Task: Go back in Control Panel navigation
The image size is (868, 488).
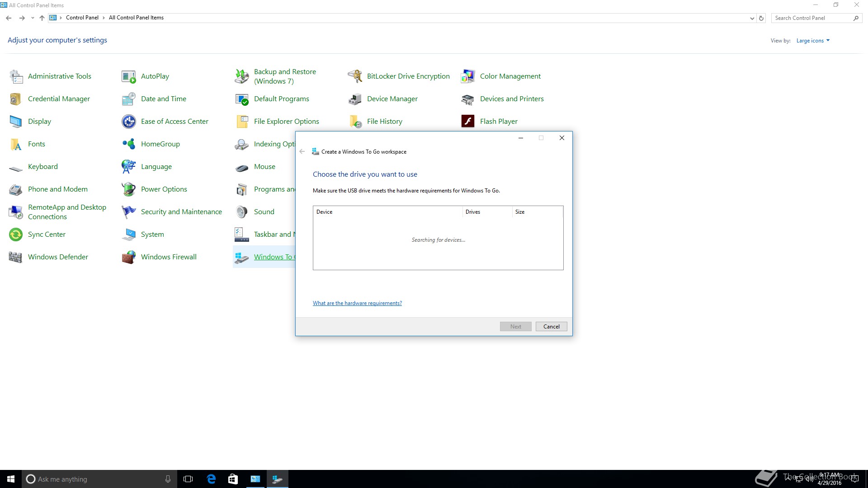Action: [9, 18]
